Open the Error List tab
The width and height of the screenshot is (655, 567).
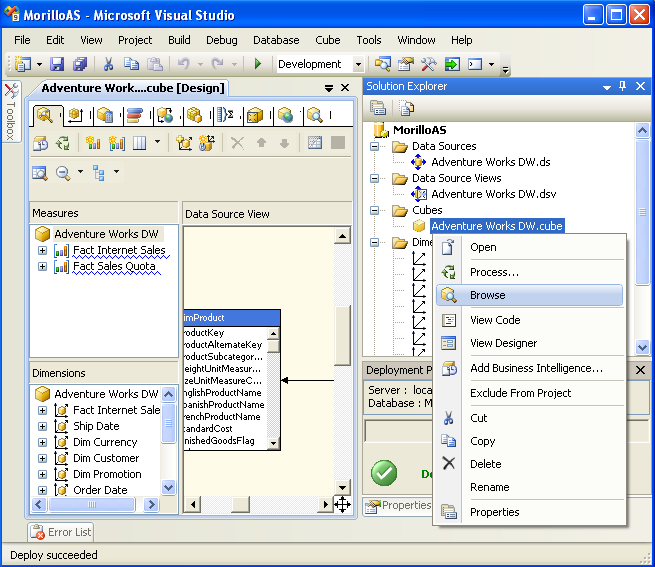(61, 532)
